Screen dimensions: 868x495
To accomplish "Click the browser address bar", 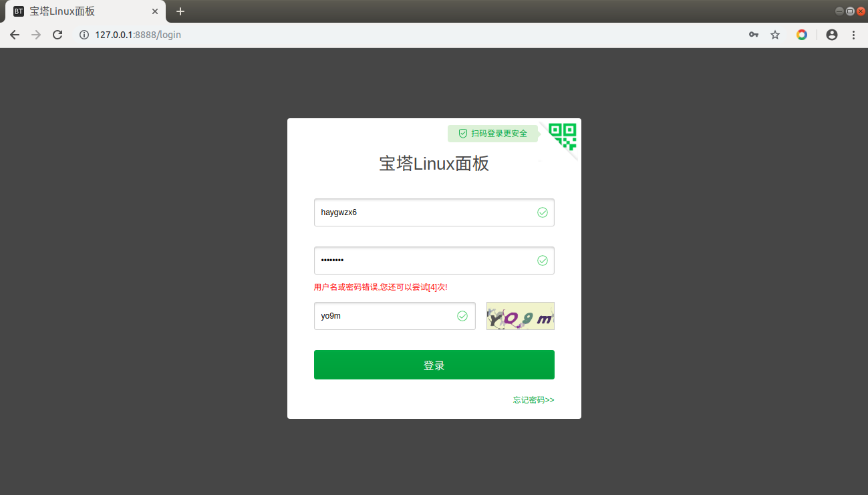I will coord(267,35).
